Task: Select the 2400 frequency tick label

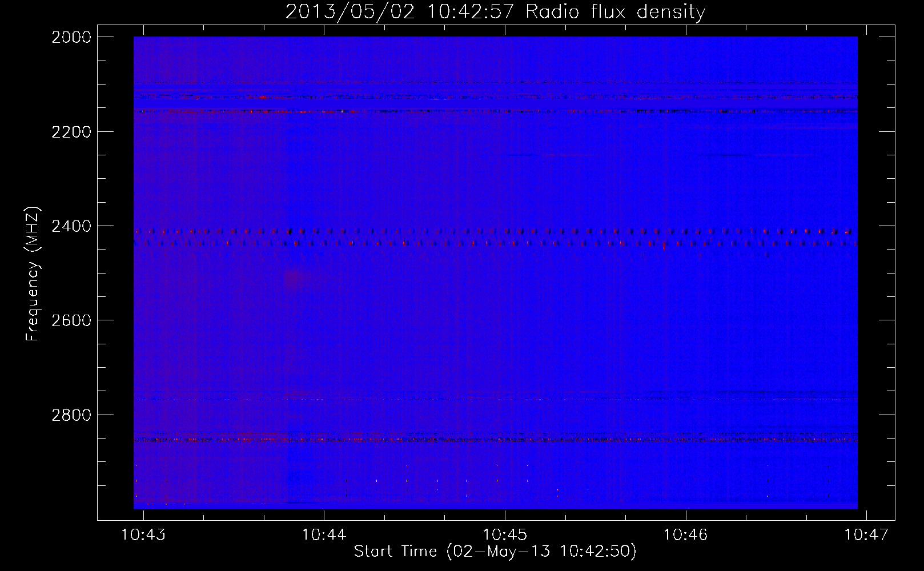Action: coord(71,226)
